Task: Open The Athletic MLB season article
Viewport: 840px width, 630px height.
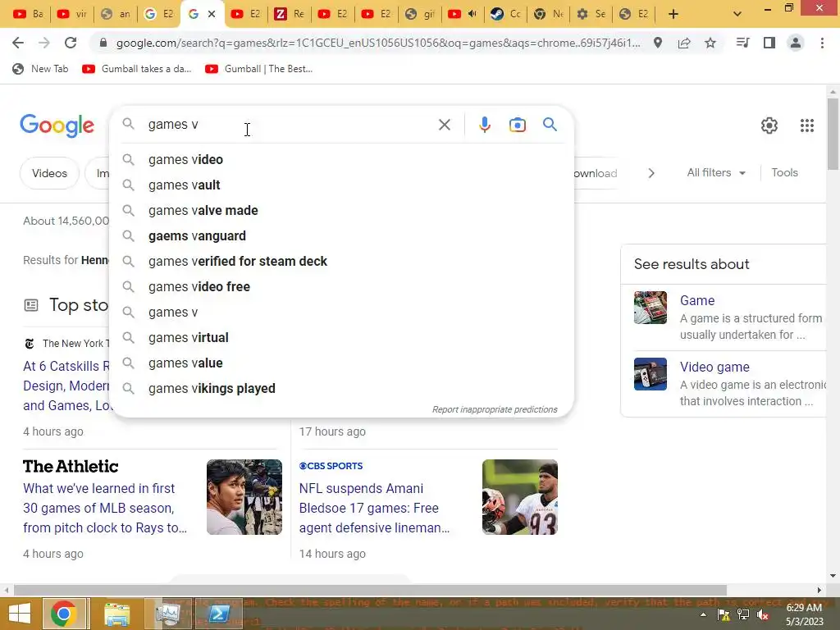Action: click(x=105, y=508)
